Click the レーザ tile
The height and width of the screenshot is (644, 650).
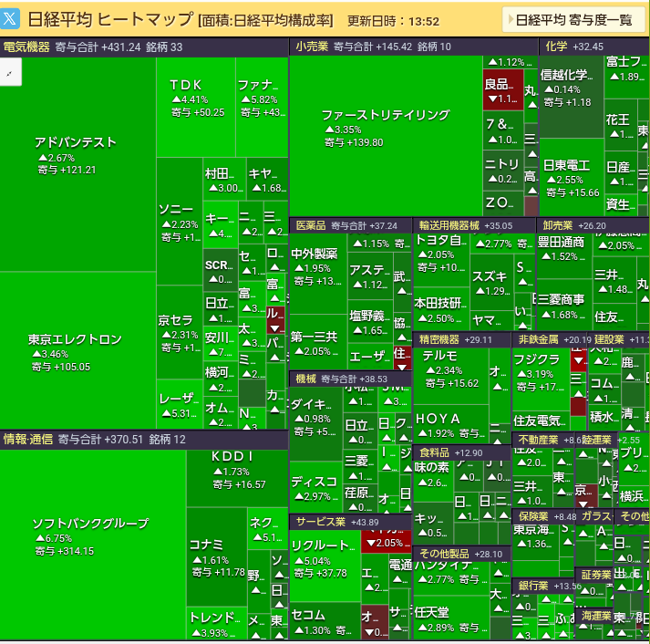[x=179, y=404]
